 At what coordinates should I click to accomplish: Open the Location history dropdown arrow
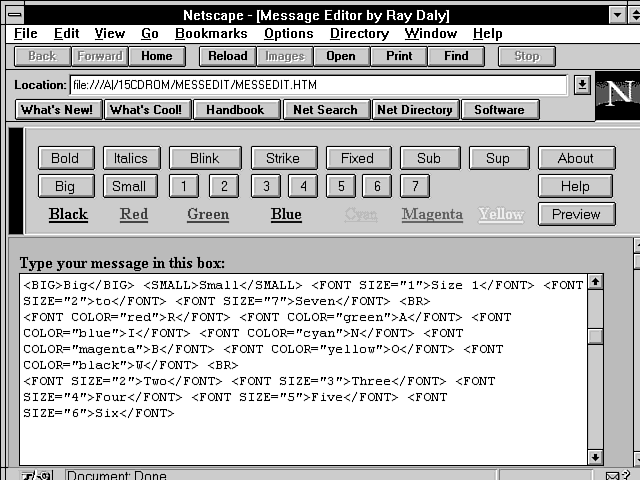pos(582,85)
